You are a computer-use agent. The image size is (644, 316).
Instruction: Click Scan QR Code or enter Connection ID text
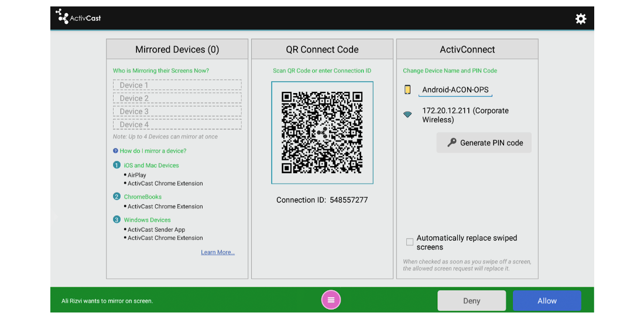[x=322, y=71]
